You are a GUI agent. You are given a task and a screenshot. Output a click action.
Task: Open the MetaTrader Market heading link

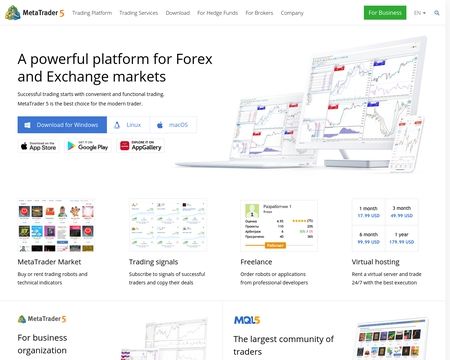pyautogui.click(x=49, y=262)
